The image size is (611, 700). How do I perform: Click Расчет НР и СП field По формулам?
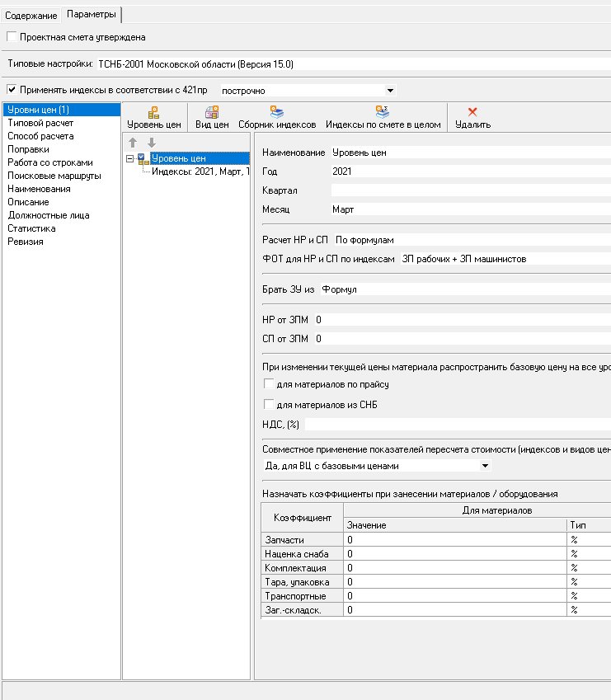click(472, 240)
